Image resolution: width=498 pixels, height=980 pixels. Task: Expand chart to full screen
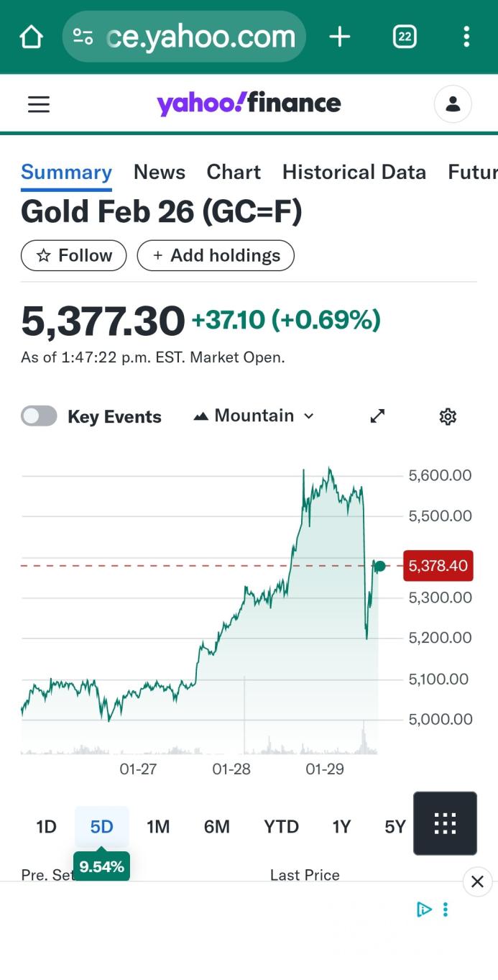377,416
